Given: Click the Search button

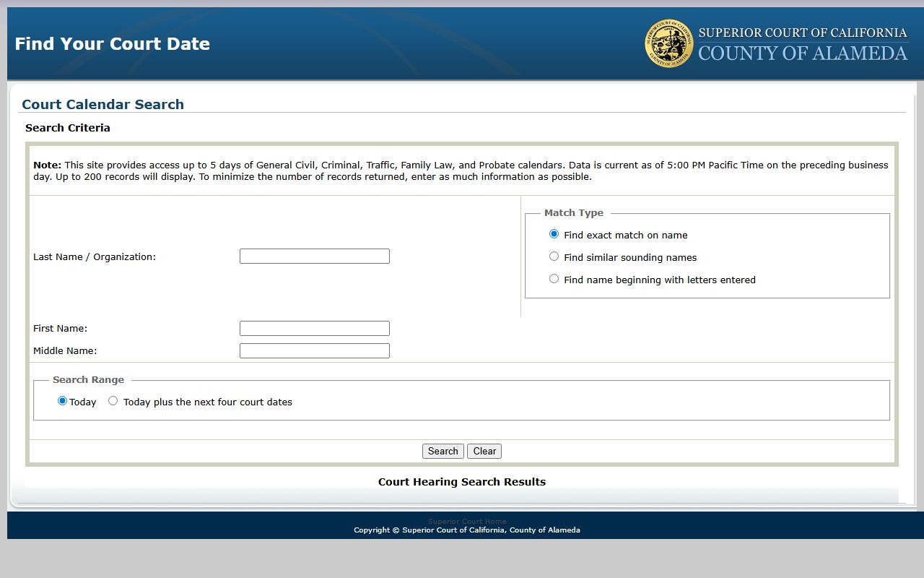Looking at the screenshot, I should click(443, 451).
